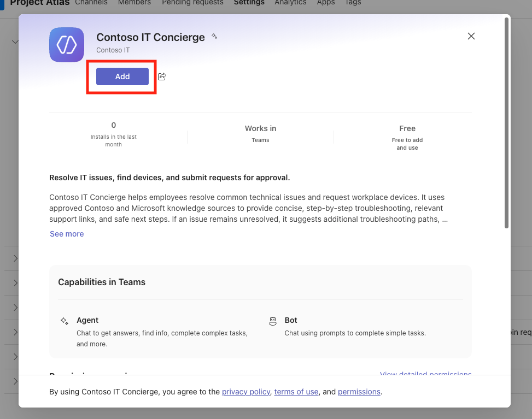Screen dimensions: 532x419
Task: Click the Add button for Contoso IT Concierge
Action: (122, 76)
